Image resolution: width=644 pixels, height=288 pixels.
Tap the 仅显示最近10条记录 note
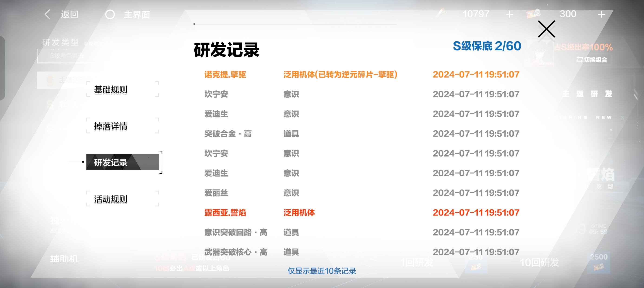pyautogui.click(x=322, y=271)
